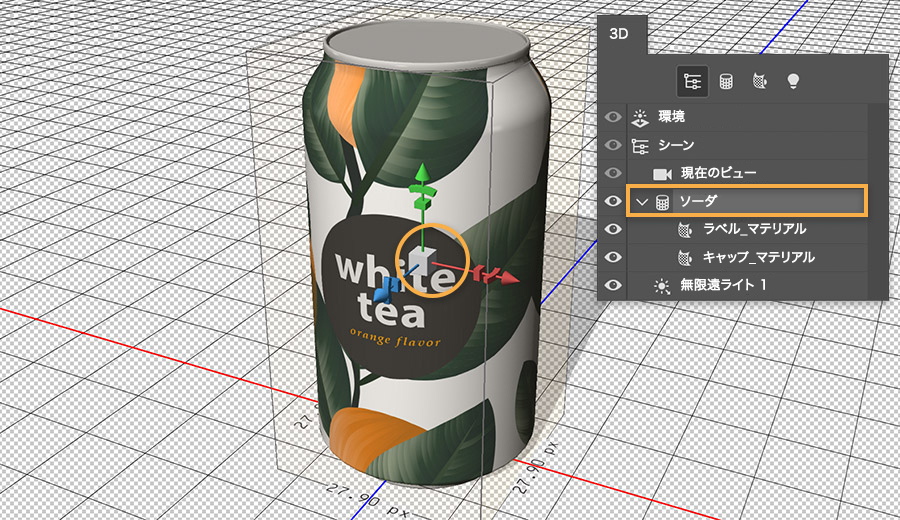Click the scene icon beside シーン
The image size is (900, 520).
pos(640,145)
